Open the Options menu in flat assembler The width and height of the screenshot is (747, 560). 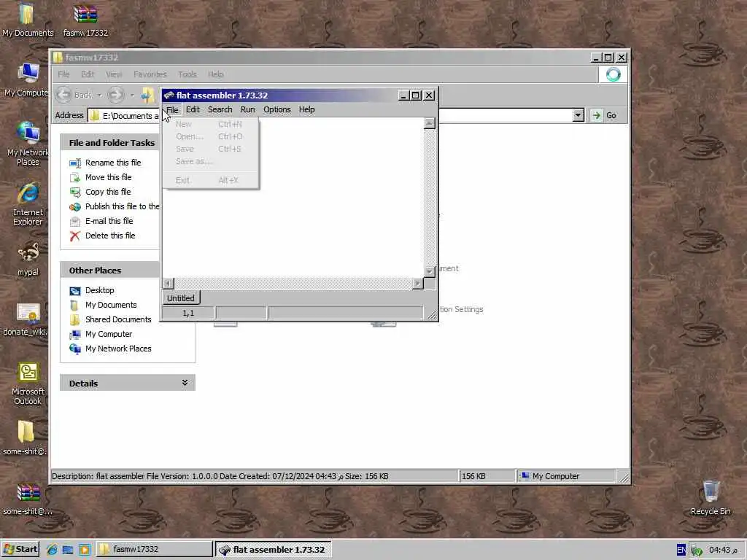pyautogui.click(x=276, y=109)
